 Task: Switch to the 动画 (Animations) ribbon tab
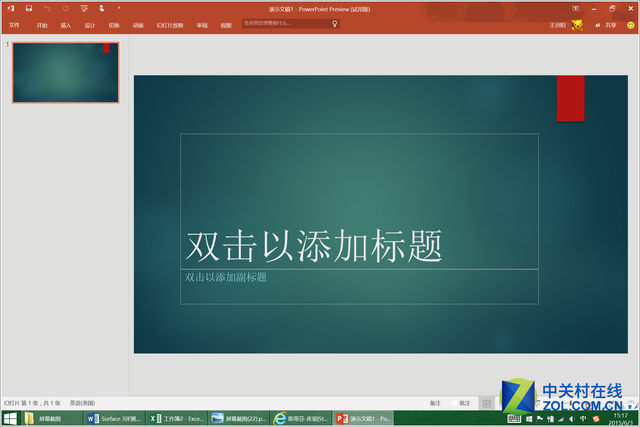coord(138,25)
